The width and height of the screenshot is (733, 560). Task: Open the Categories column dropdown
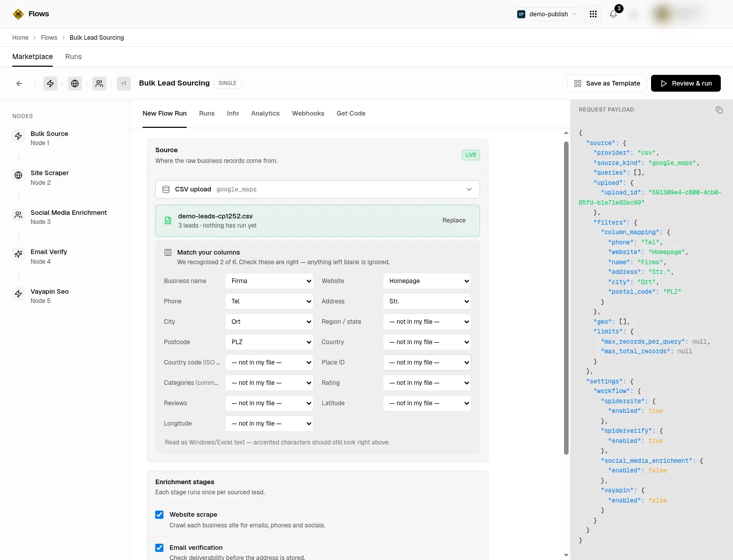pos(269,383)
